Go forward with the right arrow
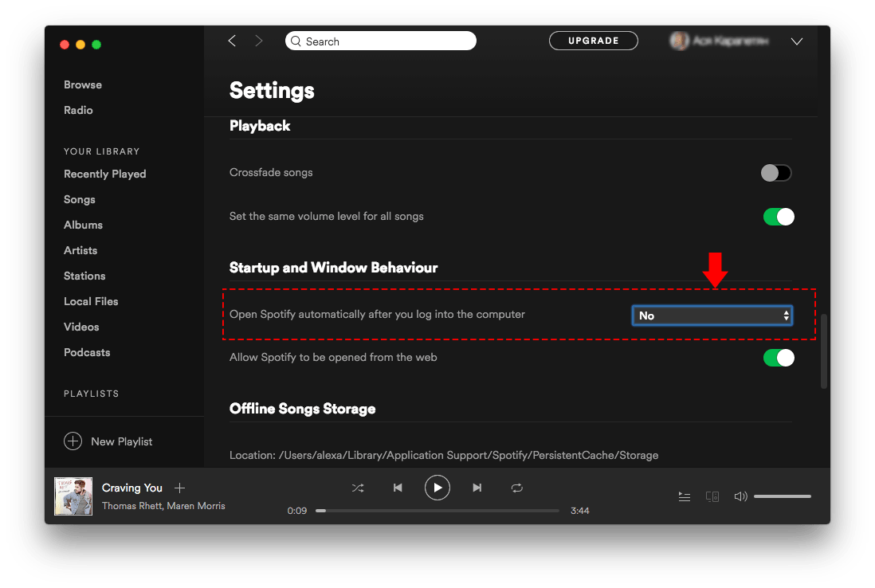Image resolution: width=875 pixels, height=588 pixels. 258,41
